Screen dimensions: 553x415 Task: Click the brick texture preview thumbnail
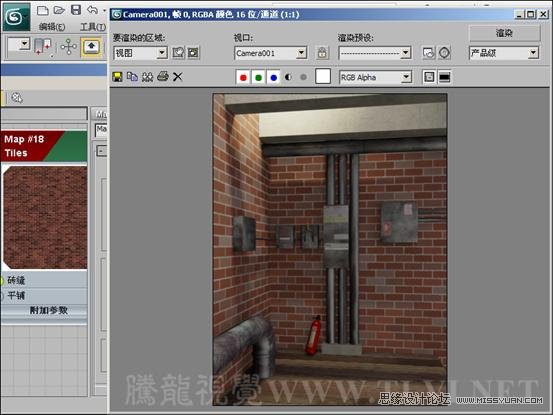pos(45,218)
